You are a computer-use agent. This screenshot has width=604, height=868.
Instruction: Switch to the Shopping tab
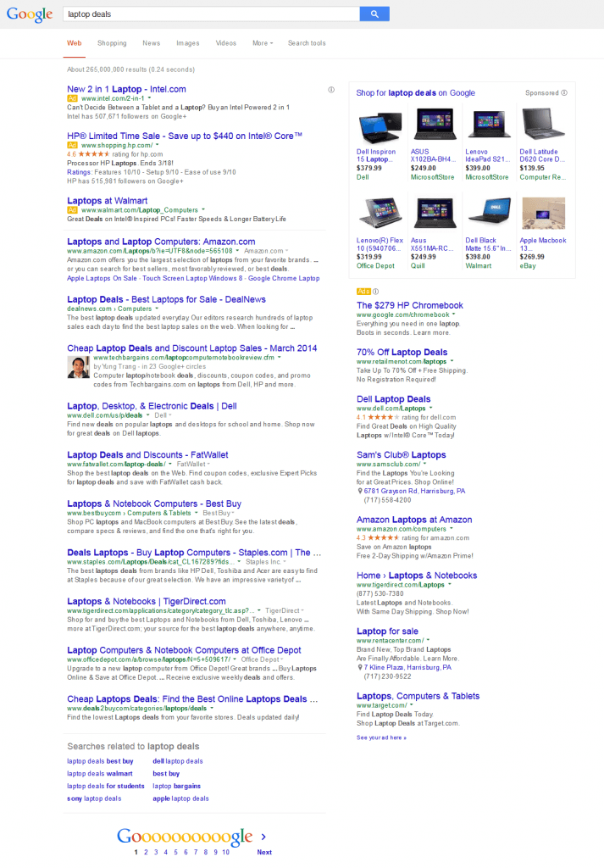tap(112, 43)
